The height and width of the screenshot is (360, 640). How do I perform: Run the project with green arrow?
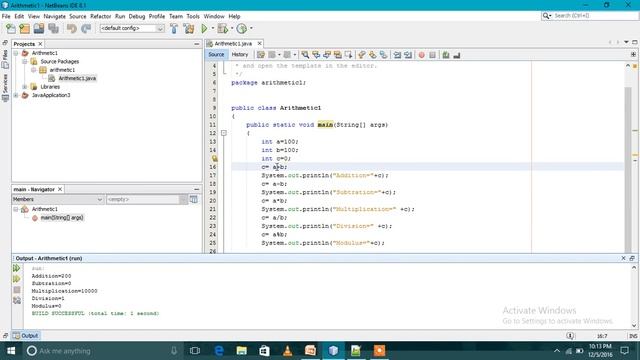[204, 28]
